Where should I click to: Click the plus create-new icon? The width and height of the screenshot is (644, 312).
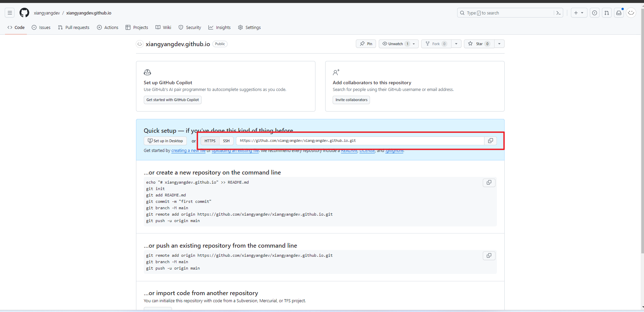pyautogui.click(x=576, y=13)
